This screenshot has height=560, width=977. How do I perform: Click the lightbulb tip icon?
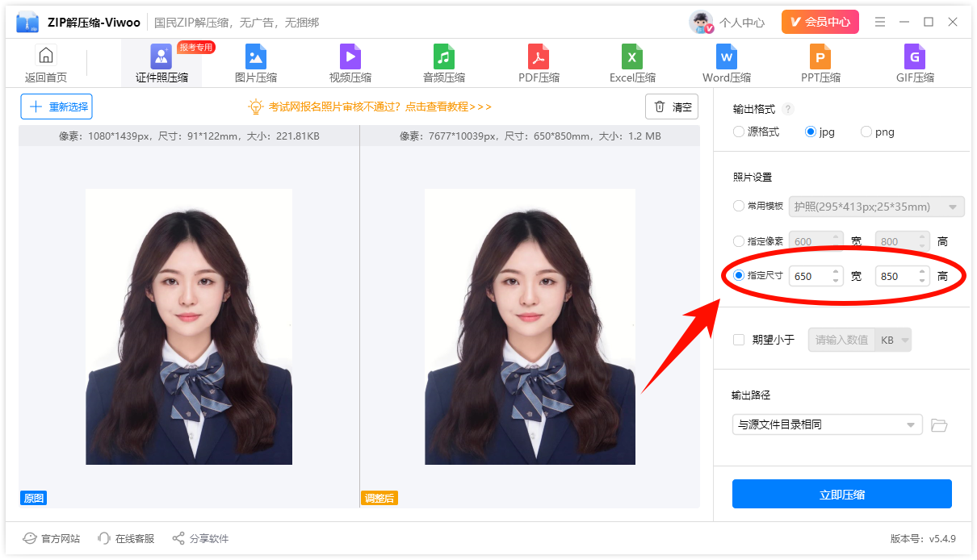256,107
